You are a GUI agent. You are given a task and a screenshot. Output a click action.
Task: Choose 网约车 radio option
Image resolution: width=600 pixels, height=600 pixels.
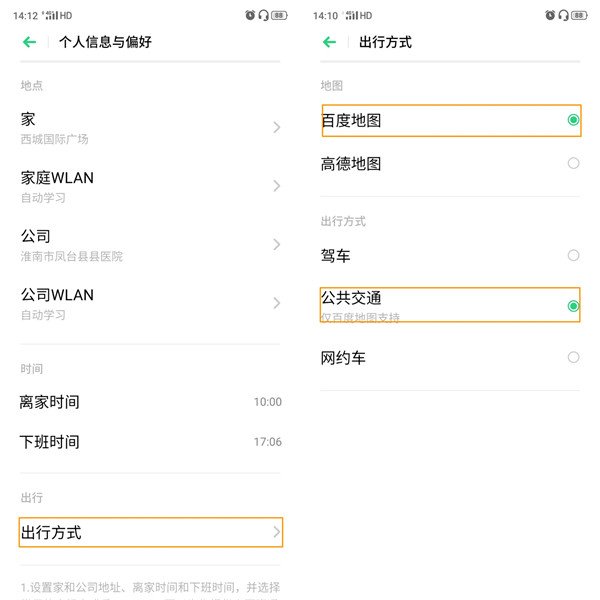pyautogui.click(x=573, y=357)
